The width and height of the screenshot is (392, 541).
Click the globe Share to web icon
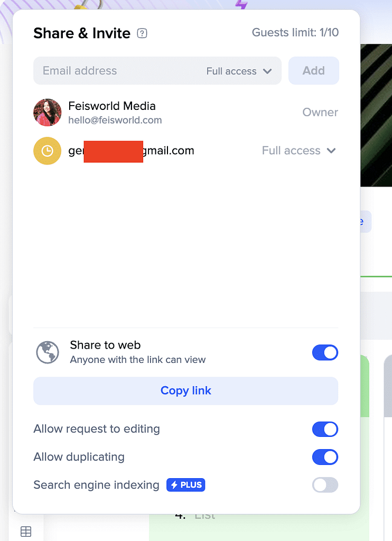pyautogui.click(x=48, y=352)
